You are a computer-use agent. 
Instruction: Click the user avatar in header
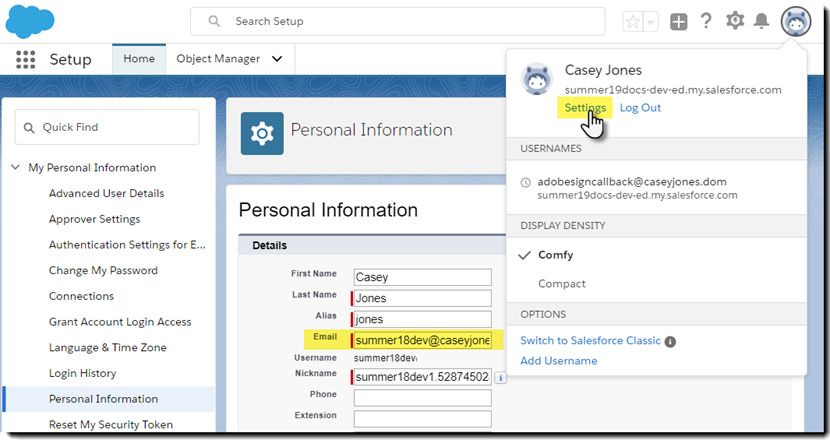tap(796, 22)
